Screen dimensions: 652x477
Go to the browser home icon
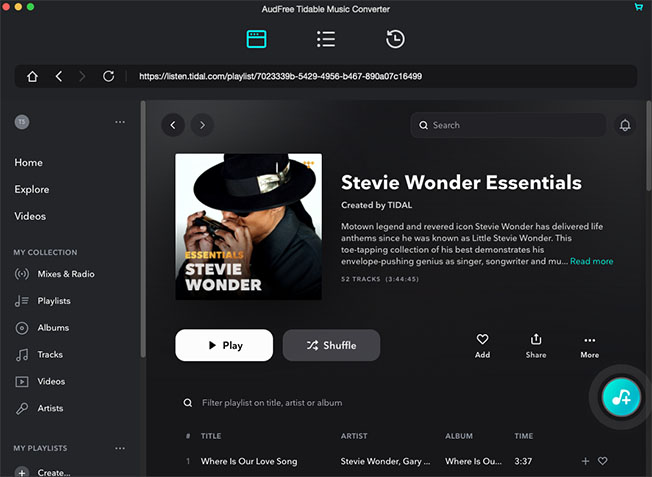point(32,77)
